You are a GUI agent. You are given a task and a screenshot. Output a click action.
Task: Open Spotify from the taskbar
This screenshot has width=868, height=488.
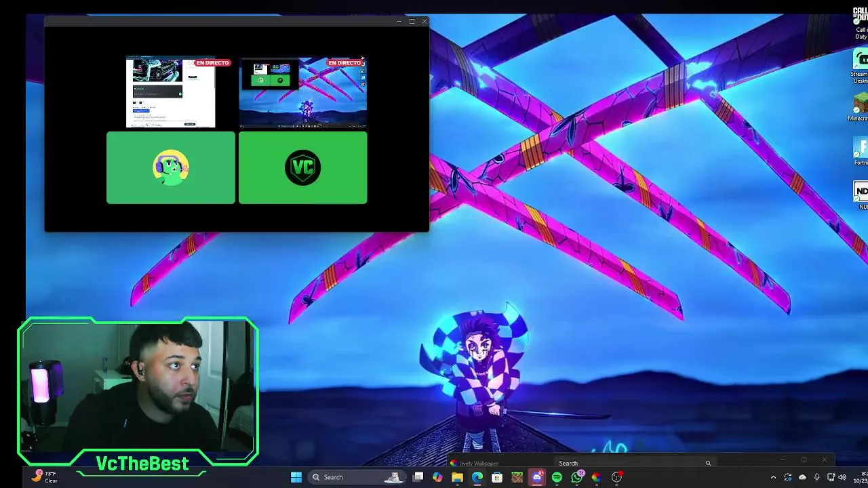coord(557,477)
